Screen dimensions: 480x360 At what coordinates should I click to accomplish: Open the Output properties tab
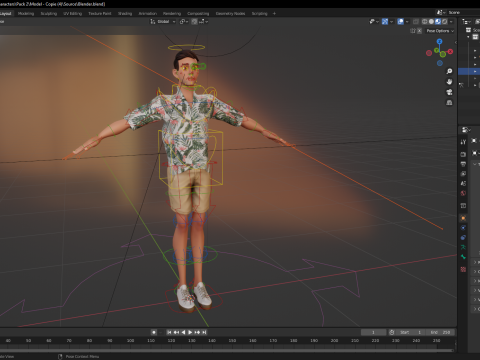[x=463, y=164]
